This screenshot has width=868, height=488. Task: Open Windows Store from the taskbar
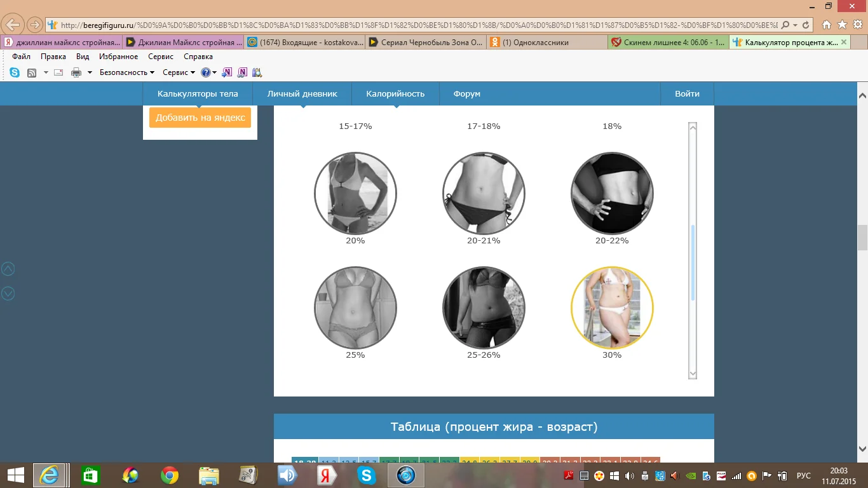(x=90, y=475)
